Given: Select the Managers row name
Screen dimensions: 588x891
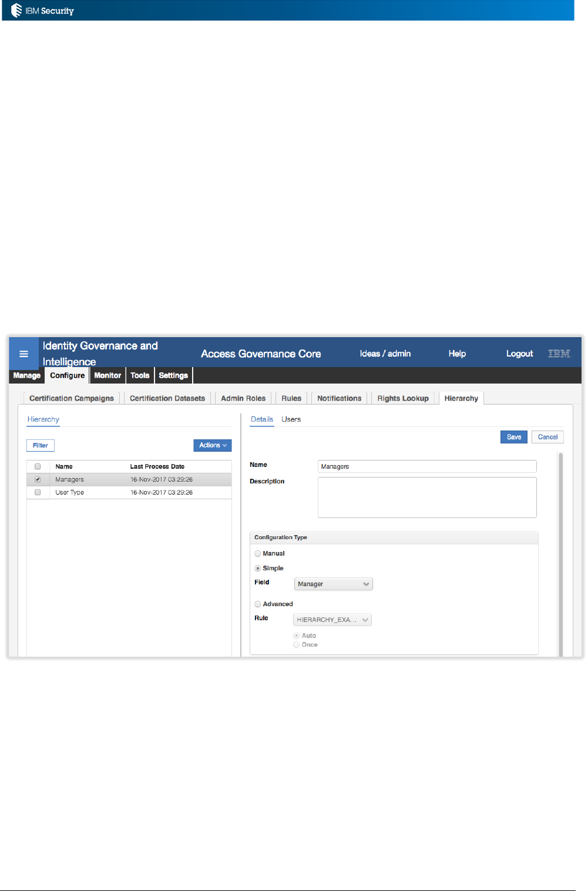Looking at the screenshot, I should [69, 479].
